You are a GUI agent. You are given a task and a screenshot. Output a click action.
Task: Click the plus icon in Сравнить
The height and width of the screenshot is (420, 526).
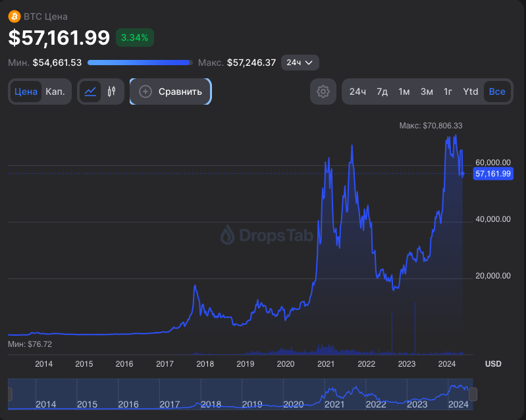[145, 92]
